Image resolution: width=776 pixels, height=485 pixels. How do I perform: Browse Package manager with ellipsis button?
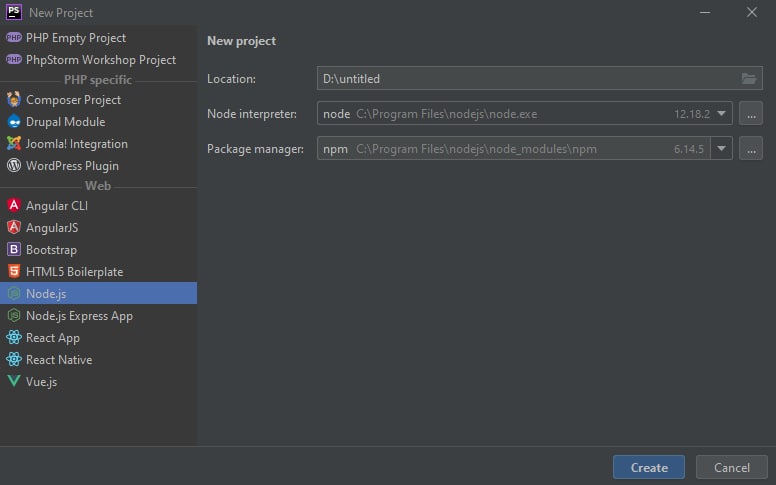tap(751, 148)
